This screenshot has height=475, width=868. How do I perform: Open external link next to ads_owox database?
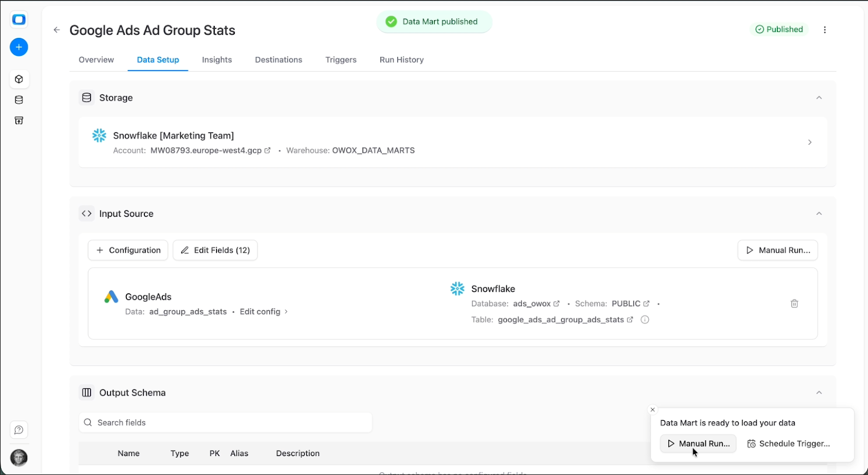[556, 304]
